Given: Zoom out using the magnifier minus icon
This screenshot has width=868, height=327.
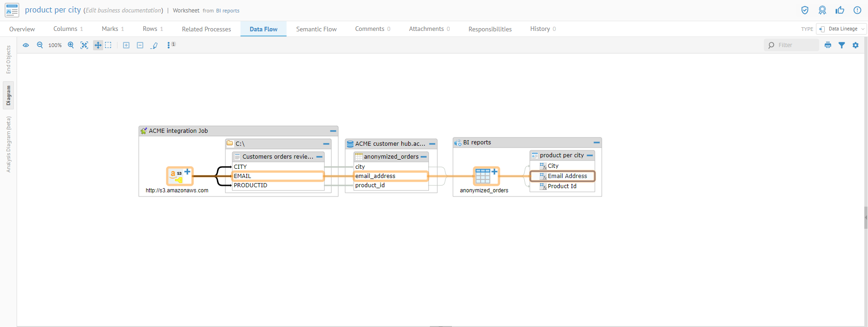Looking at the screenshot, I should tap(40, 45).
